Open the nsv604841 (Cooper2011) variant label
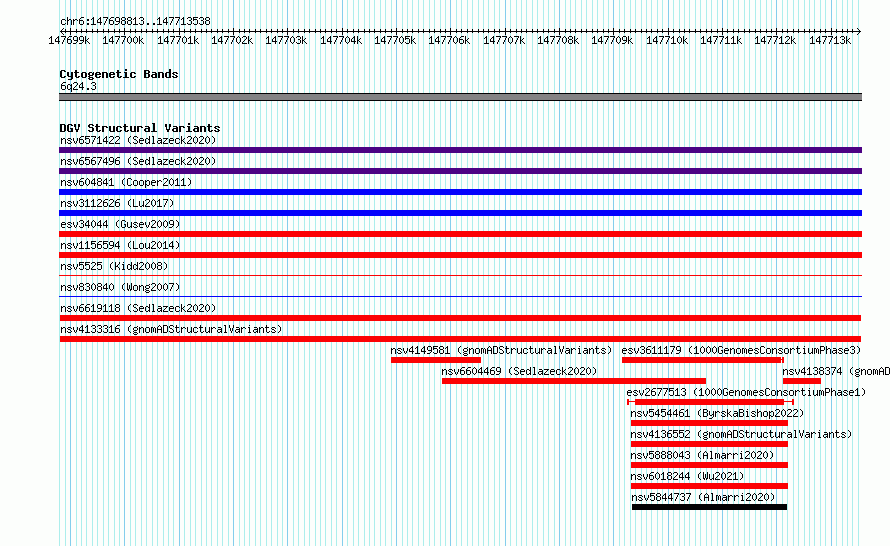Screen dimensions: 890x546 [126, 182]
